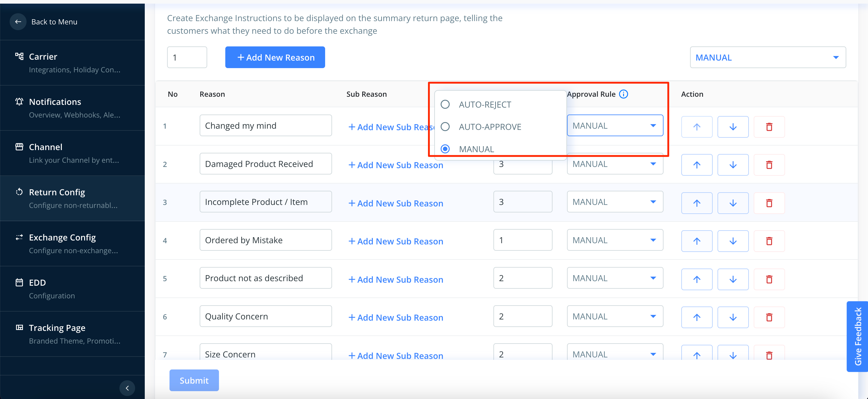Viewport: 868px width, 399px height.
Task: Click Add New Sub Reason for Quality Concern
Action: point(396,317)
